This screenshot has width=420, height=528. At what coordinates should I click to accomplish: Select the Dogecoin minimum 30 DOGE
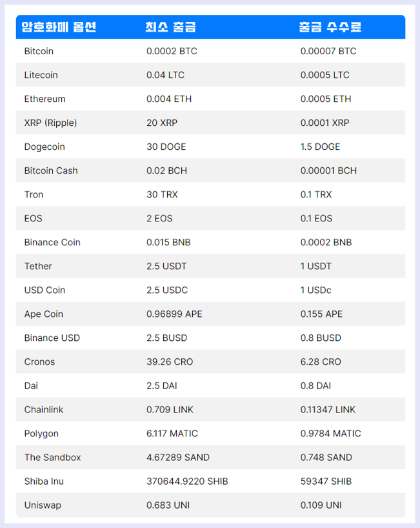[x=166, y=147]
